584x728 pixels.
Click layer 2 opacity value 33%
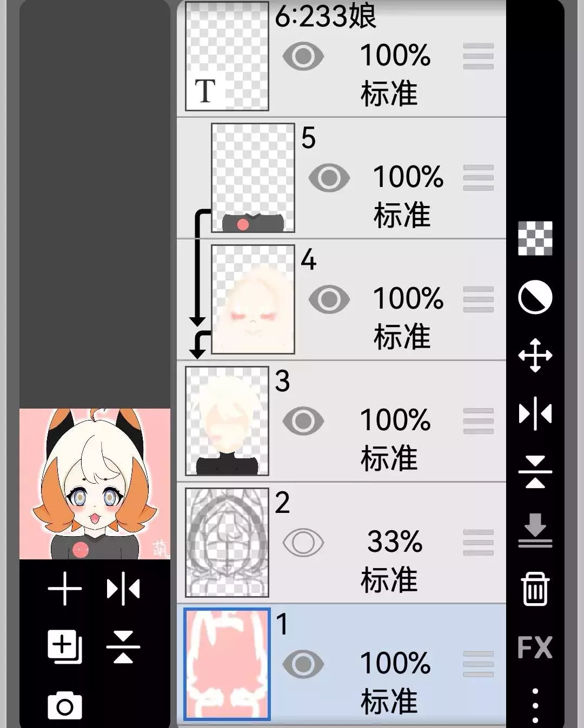point(395,542)
